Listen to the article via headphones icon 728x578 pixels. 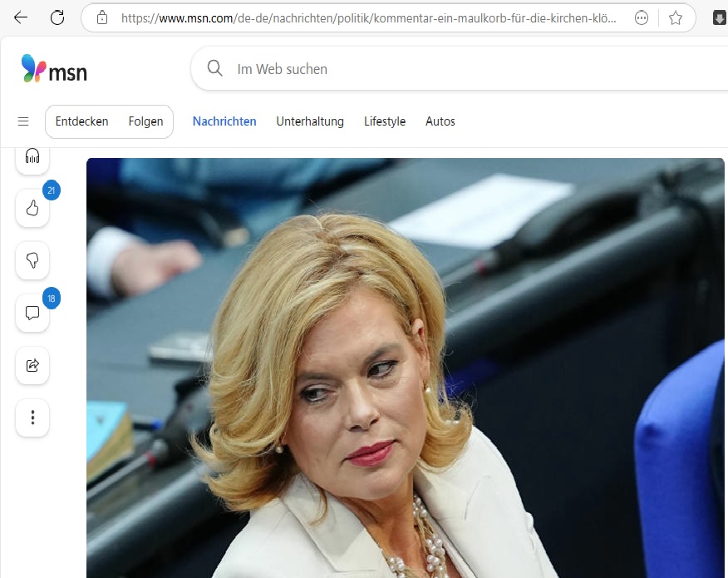(x=32, y=156)
